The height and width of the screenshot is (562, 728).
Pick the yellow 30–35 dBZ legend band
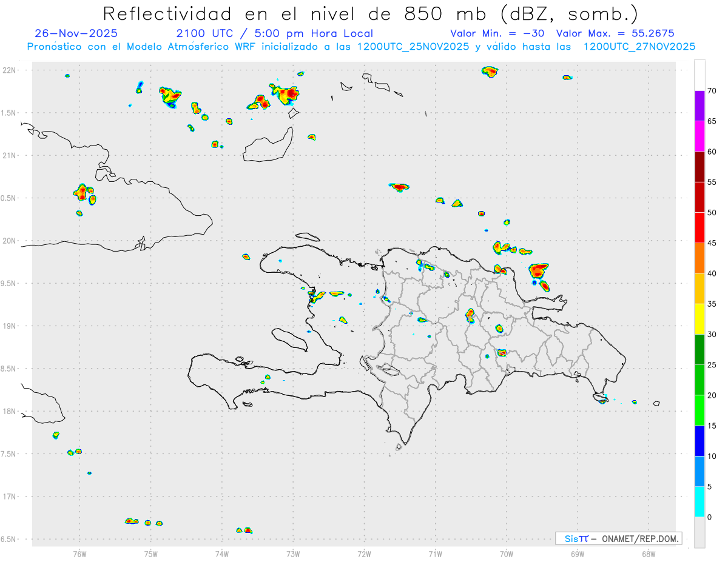coord(699,319)
